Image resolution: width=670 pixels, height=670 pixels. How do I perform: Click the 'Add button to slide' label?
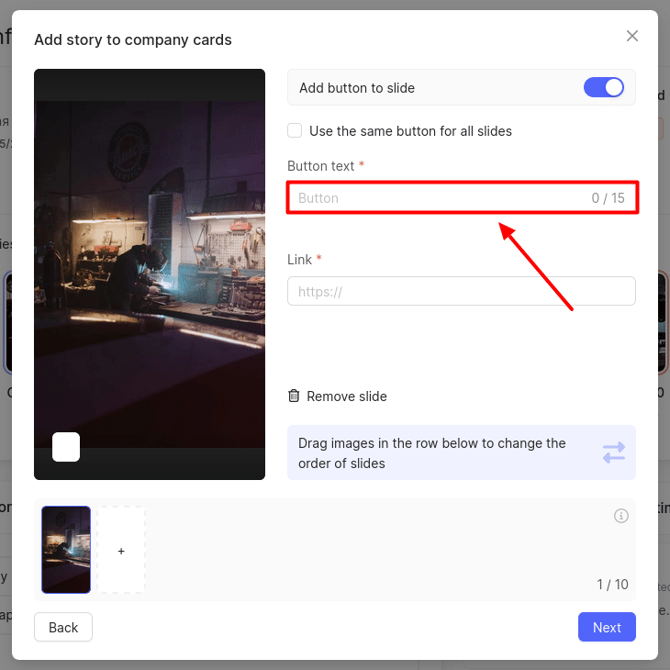point(357,88)
